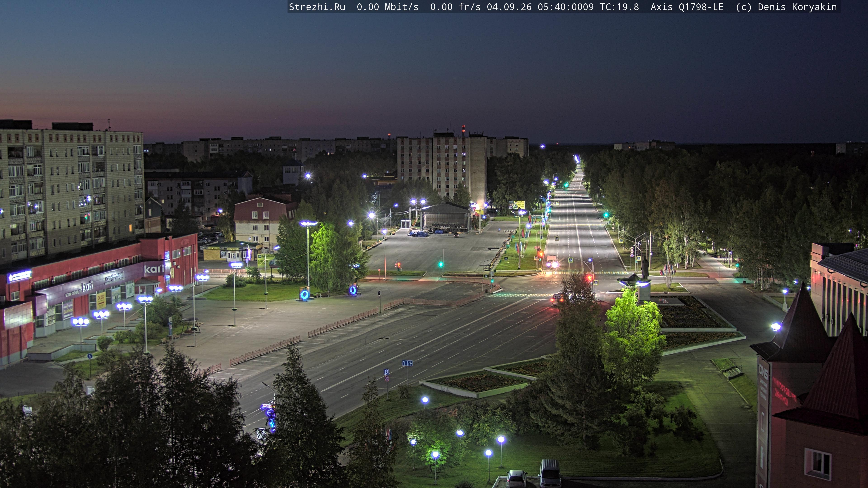Select the 04.09.26 date stamp
Image resolution: width=868 pixels, height=488 pixels.
tap(509, 7)
